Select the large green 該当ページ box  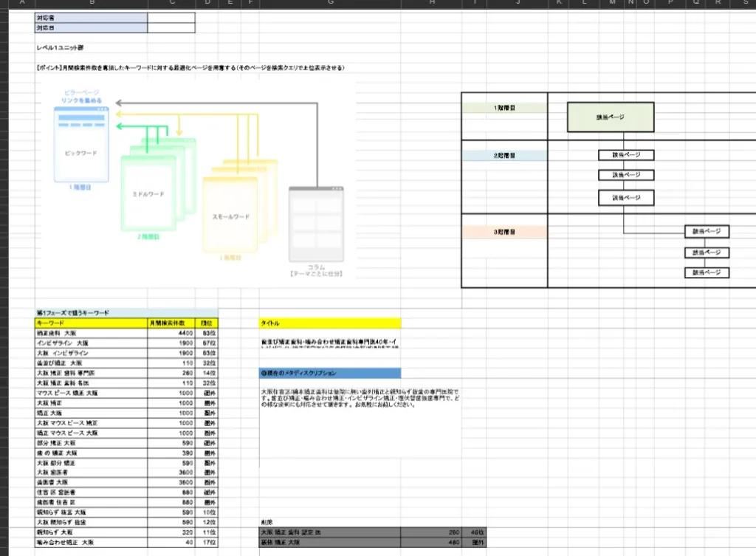(611, 117)
